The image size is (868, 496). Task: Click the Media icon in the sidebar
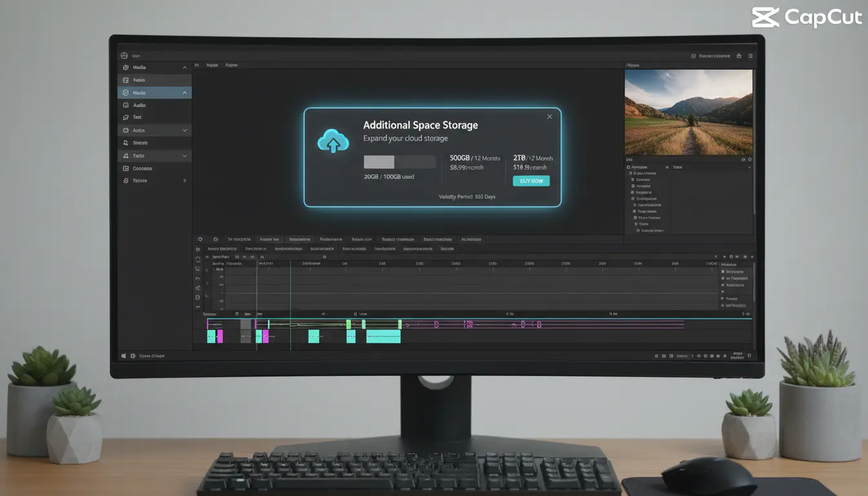pyautogui.click(x=125, y=68)
